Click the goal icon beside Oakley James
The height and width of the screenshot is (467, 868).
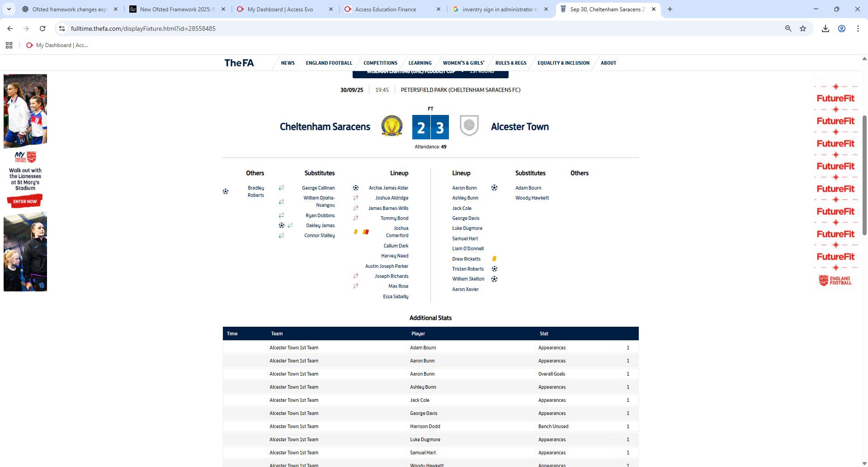tap(281, 225)
